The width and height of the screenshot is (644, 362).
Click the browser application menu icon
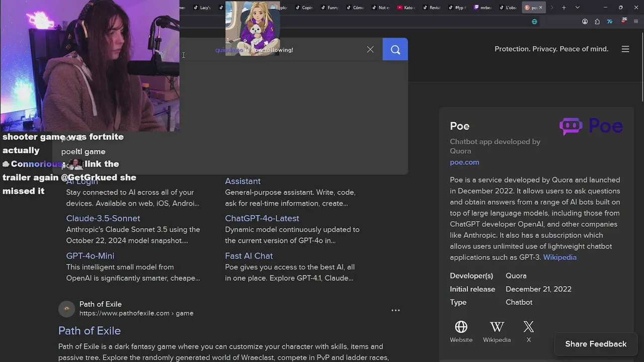[636, 22]
